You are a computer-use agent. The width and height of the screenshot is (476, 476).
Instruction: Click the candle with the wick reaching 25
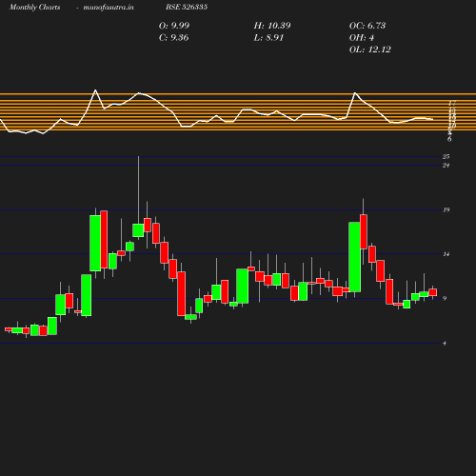coord(138,230)
